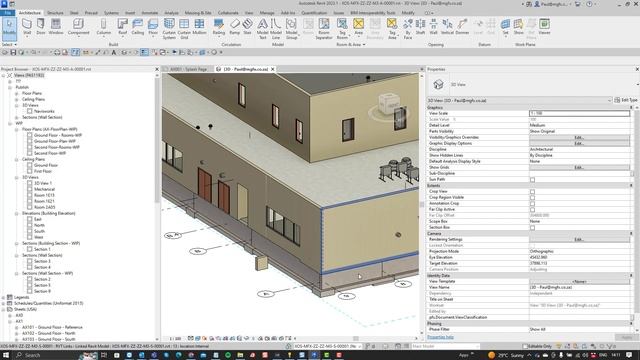640x360 pixels.
Task: Expand the Schedules/Quantities node
Action: [x=4, y=303]
